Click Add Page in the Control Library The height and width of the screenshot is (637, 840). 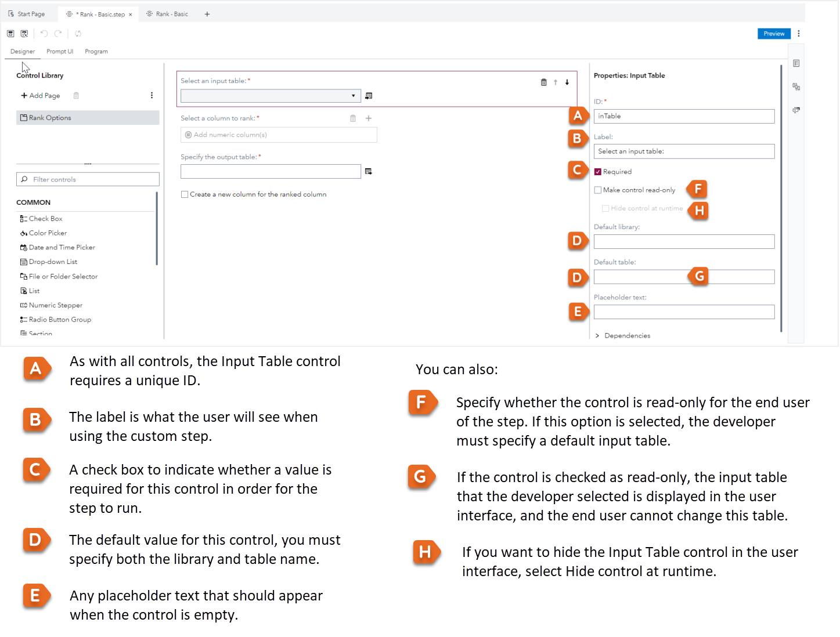[x=41, y=95]
